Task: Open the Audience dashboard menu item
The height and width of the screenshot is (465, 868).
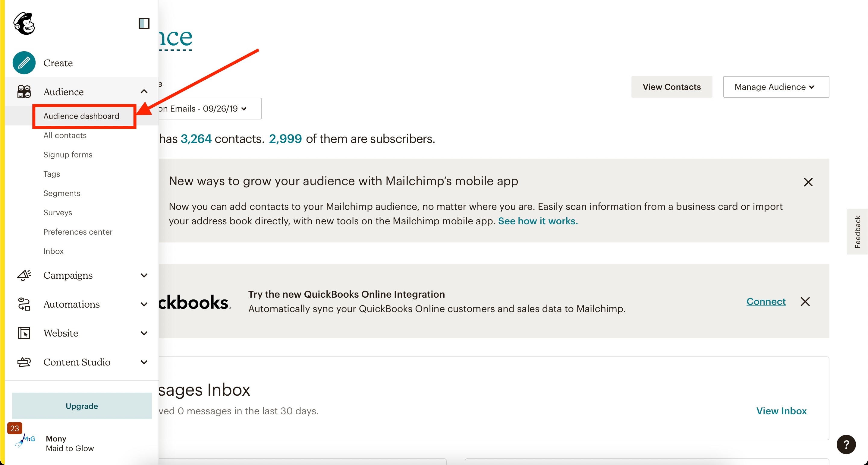Action: click(x=81, y=116)
